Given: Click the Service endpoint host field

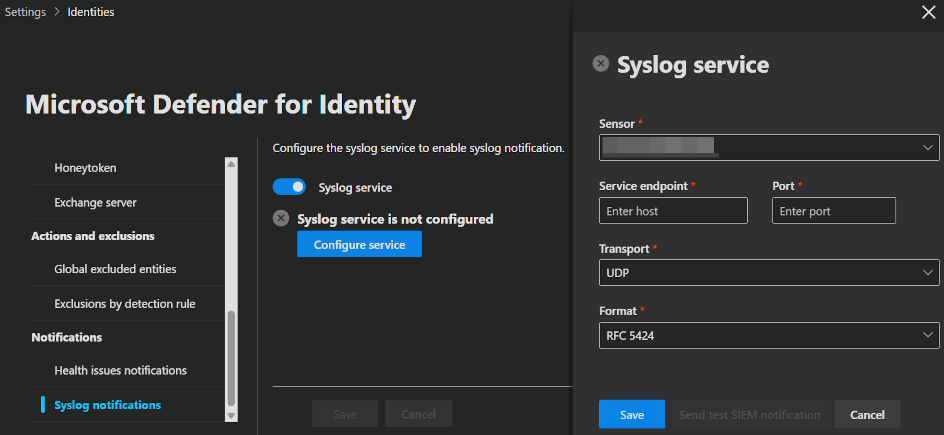Looking at the screenshot, I should point(673,211).
